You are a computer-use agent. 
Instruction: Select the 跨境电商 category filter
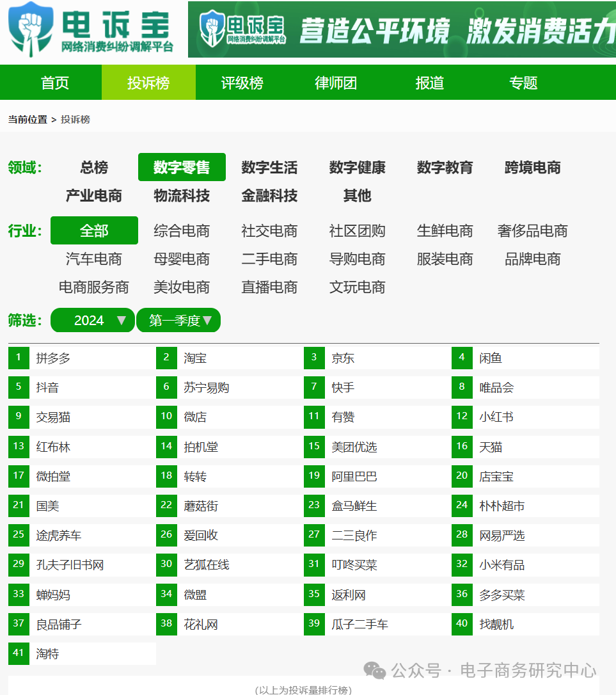[x=533, y=168]
